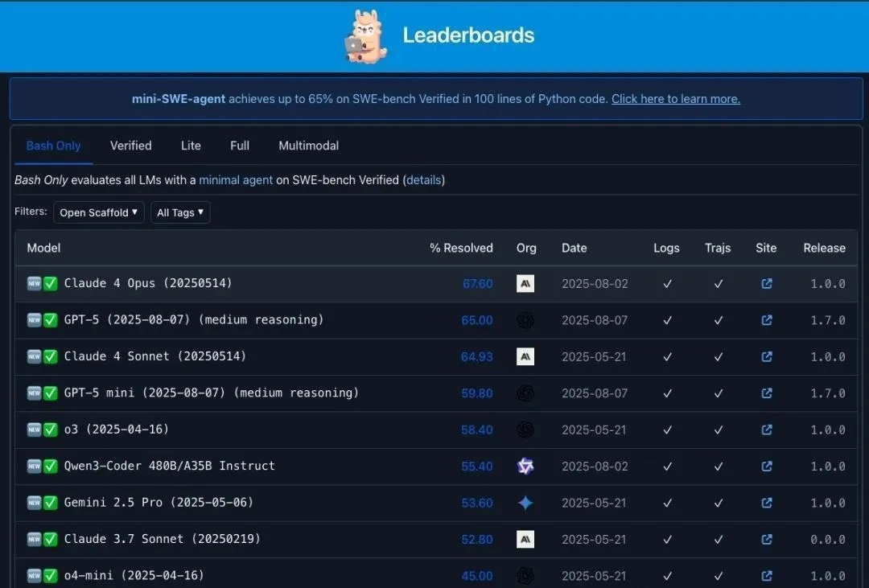Select the 'o3 (2025-04-16)' model name

click(117, 430)
